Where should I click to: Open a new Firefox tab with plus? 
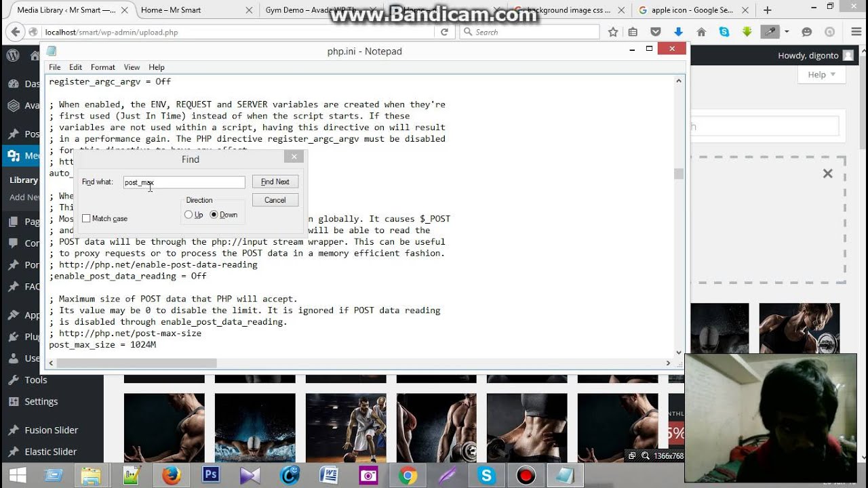coord(768,10)
